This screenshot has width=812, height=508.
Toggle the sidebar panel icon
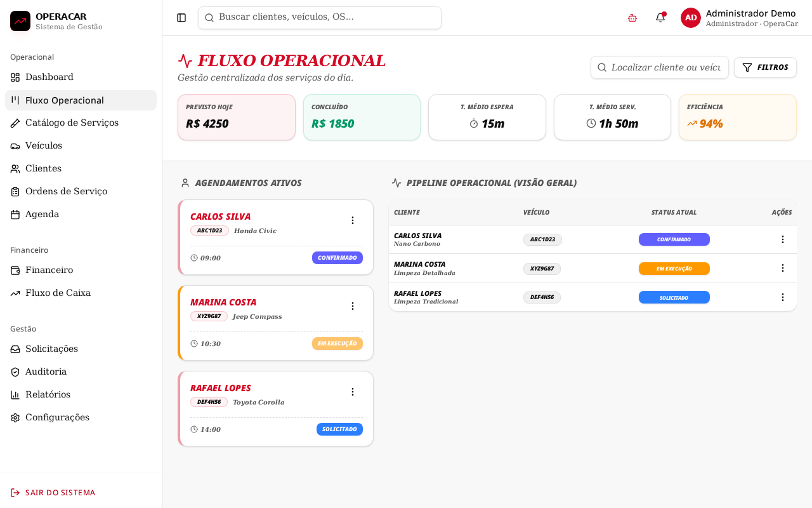point(181,18)
